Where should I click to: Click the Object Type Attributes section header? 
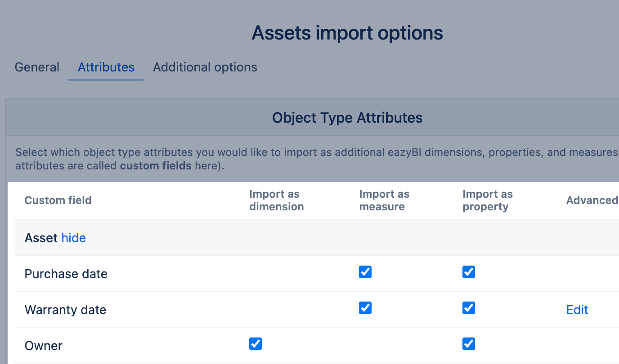pos(347,118)
